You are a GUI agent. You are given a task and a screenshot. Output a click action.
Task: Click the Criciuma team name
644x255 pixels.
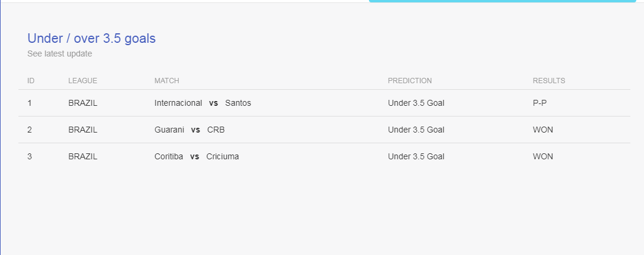pos(222,156)
